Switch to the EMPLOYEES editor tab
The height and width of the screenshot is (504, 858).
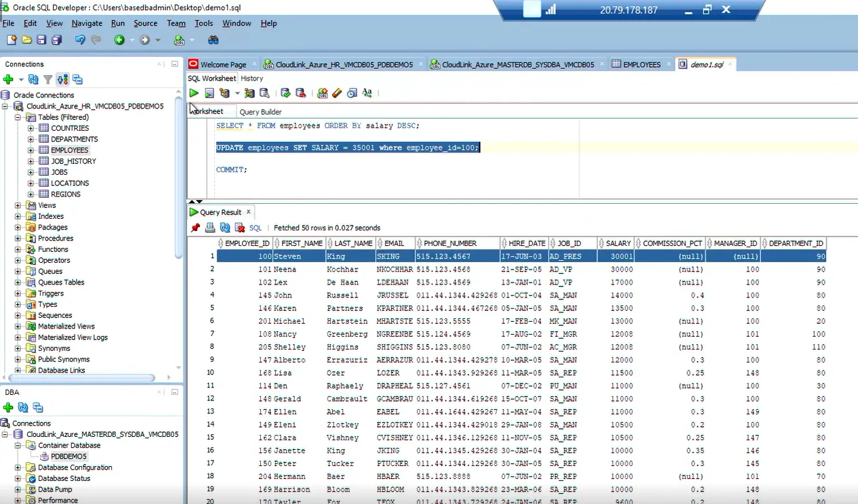tap(641, 64)
